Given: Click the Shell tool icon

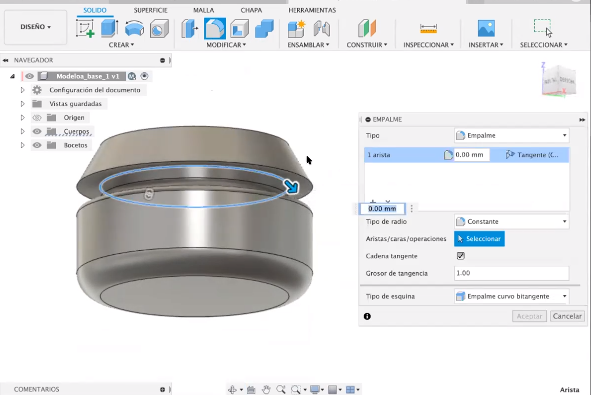Looking at the screenshot, I should tap(240, 29).
